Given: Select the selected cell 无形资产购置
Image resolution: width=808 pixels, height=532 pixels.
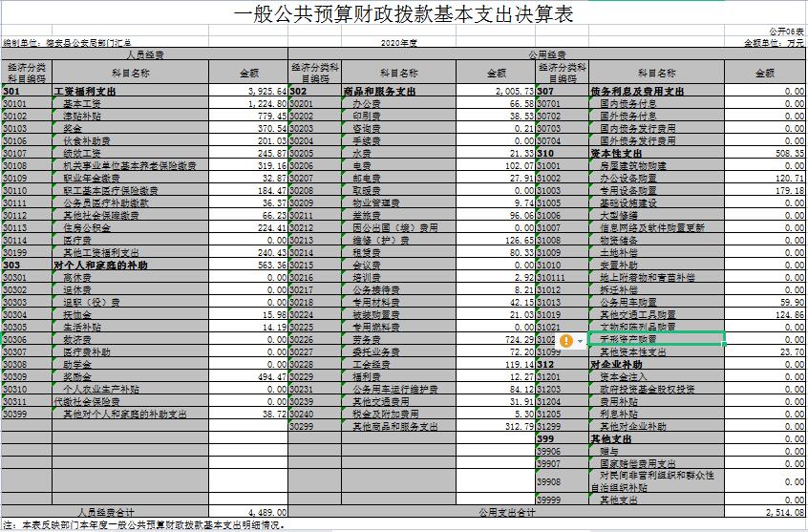Looking at the screenshot, I should pos(655,339).
